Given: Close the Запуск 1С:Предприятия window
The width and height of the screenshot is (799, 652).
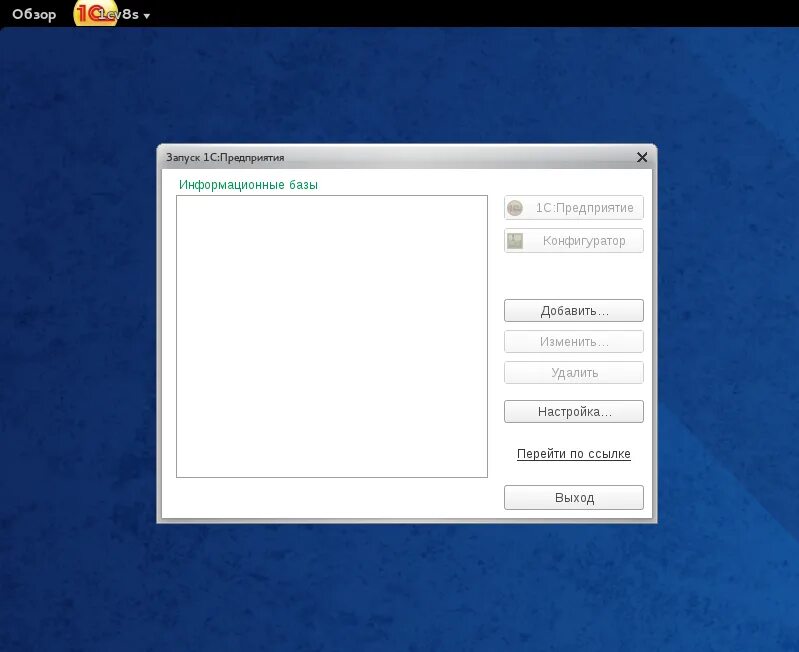Looking at the screenshot, I should click(642, 157).
